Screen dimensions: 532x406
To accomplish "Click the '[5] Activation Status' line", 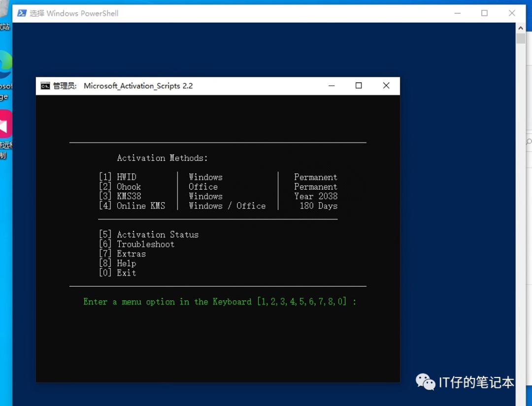I will click(149, 234).
